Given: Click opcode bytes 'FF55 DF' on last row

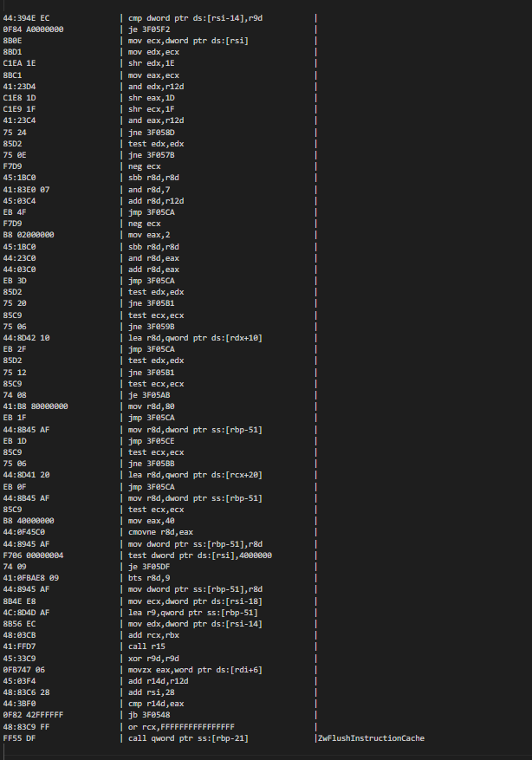Looking at the screenshot, I should pyautogui.click(x=19, y=738).
